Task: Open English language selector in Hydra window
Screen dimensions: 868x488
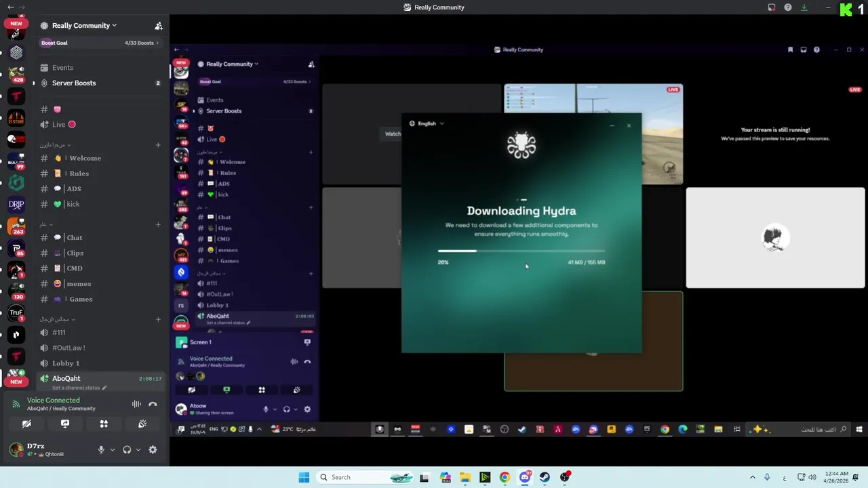Action: coord(427,123)
